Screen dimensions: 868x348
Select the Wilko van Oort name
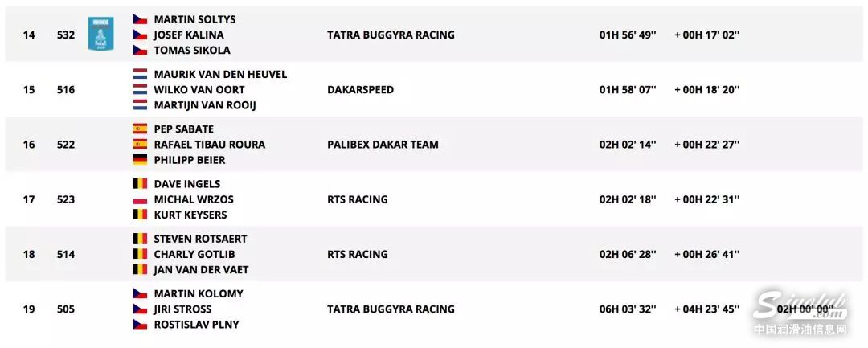(199, 89)
